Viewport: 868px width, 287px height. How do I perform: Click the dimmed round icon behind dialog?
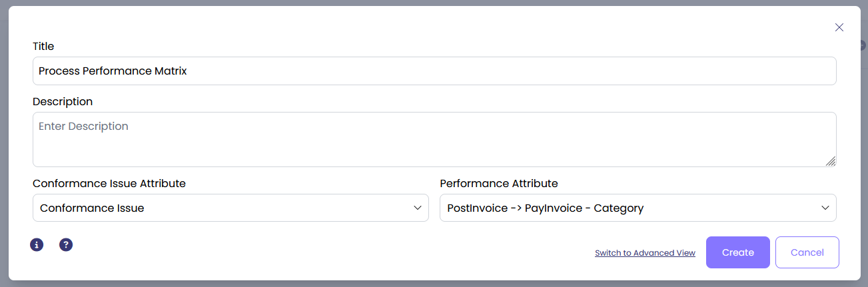pos(863,45)
